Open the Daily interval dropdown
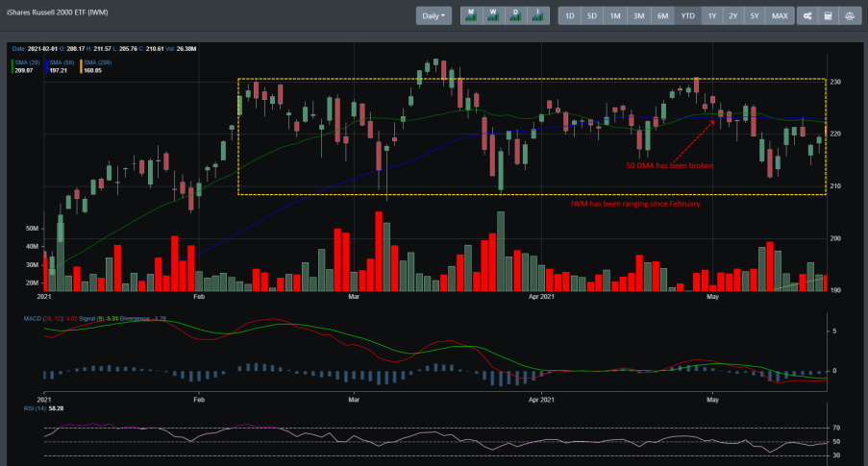Image resolution: width=868 pixels, height=466 pixels. coord(434,16)
